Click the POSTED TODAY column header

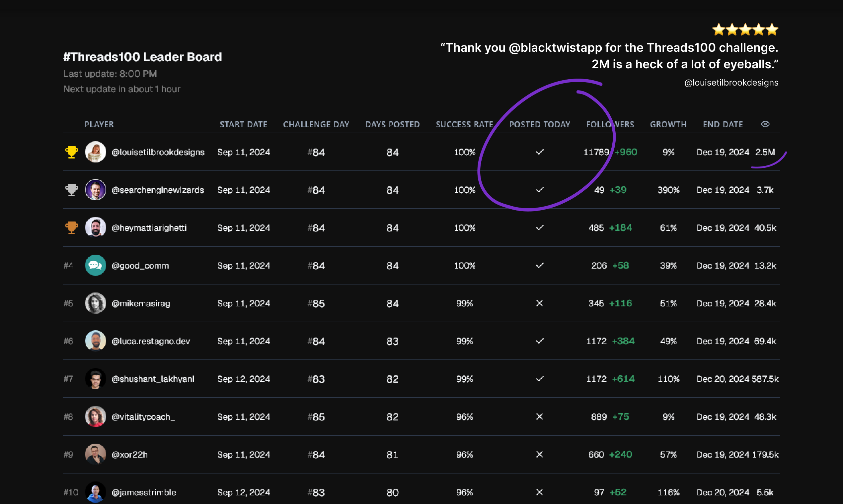pos(539,124)
